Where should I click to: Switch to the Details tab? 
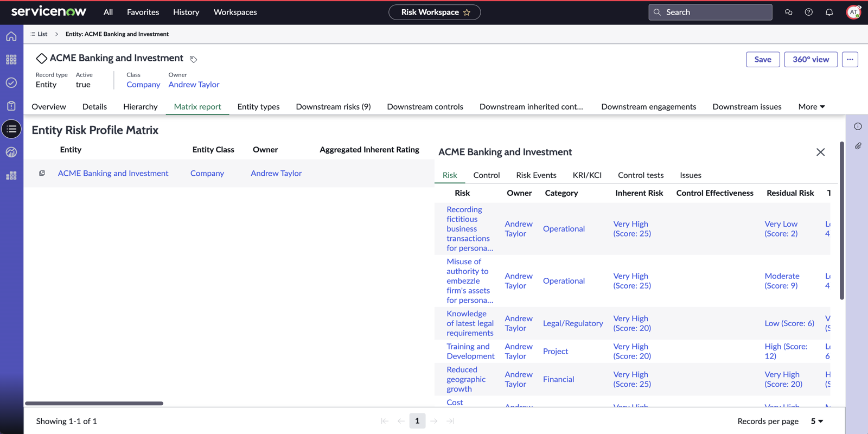coord(94,107)
